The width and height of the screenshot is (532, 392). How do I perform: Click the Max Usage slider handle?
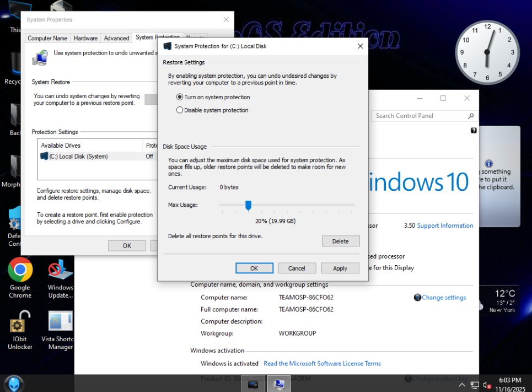(248, 205)
